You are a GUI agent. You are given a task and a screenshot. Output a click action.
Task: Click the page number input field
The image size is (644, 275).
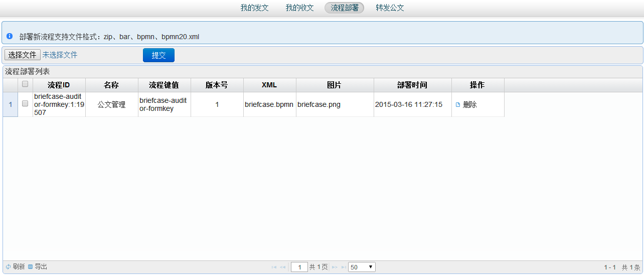pyautogui.click(x=299, y=267)
